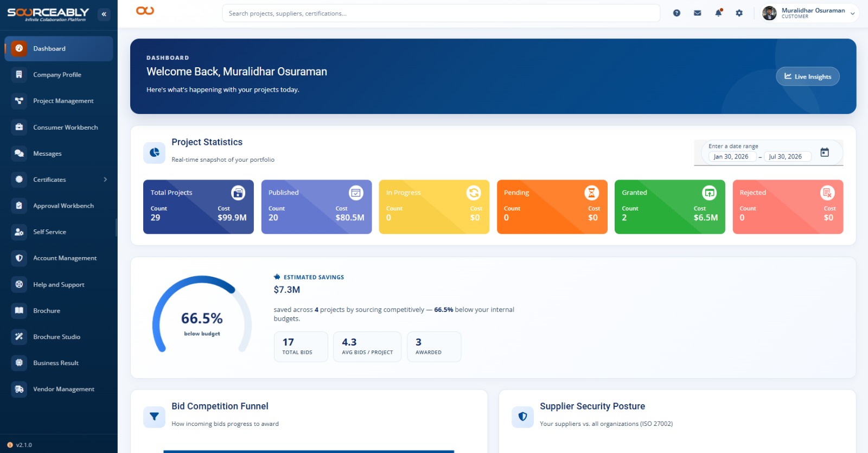Open settings gear icon in header
Image resolution: width=868 pixels, height=453 pixels.
pos(739,13)
